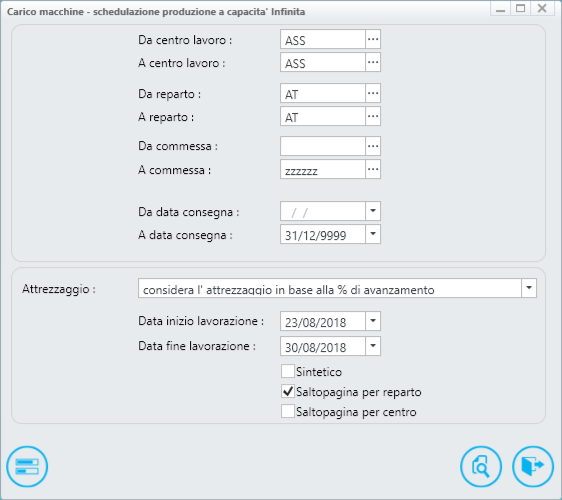Open lookup for Da centro lavoro
562x500 pixels.
pyautogui.click(x=373, y=39)
